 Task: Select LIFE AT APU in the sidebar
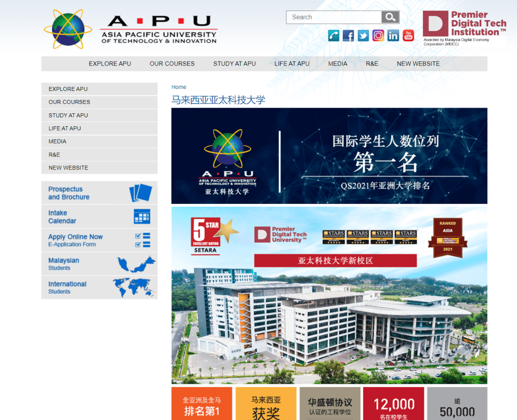tap(99, 128)
